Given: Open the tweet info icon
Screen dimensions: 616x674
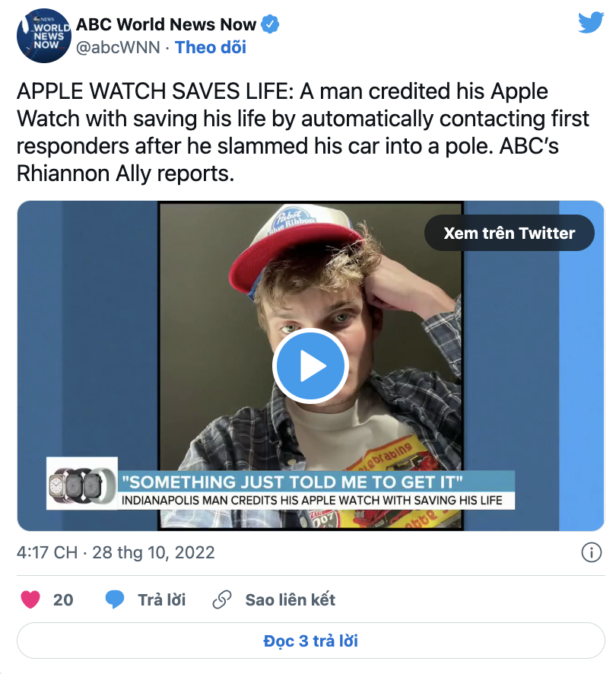Looking at the screenshot, I should (591, 552).
